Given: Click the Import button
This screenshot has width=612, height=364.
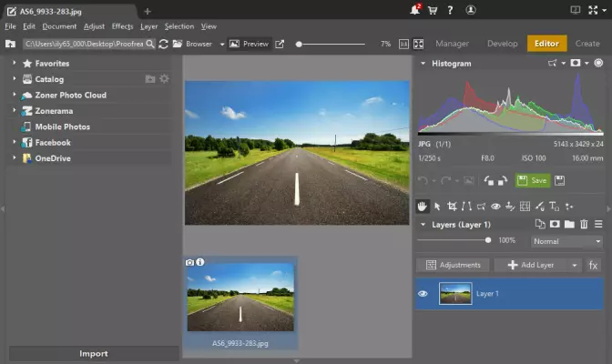Looking at the screenshot, I should point(93,353).
